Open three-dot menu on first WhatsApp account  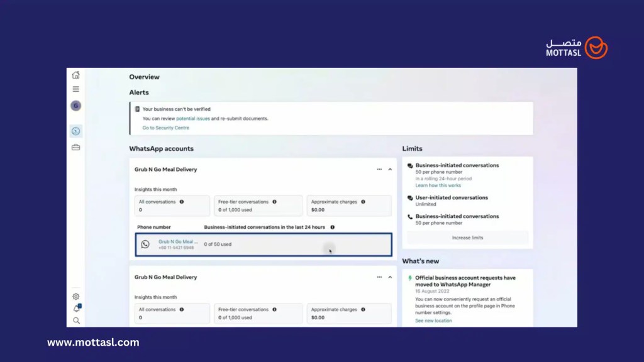pyautogui.click(x=379, y=170)
